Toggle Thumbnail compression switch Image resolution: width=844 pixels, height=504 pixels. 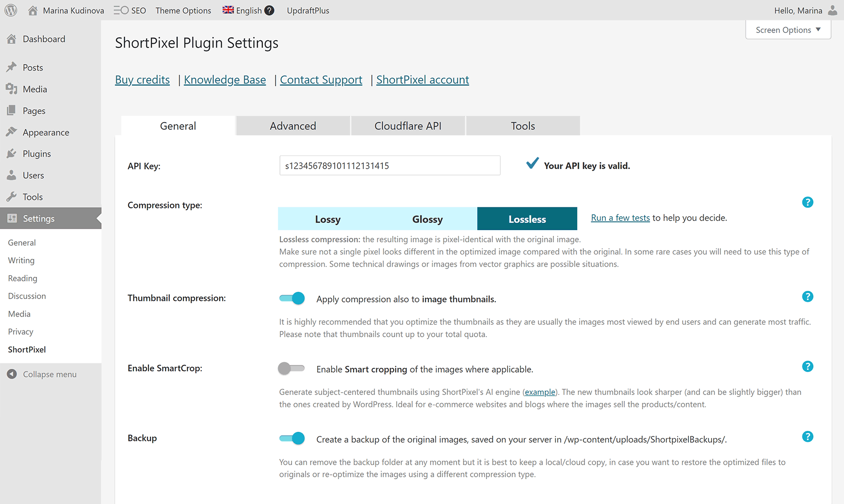pyautogui.click(x=292, y=298)
